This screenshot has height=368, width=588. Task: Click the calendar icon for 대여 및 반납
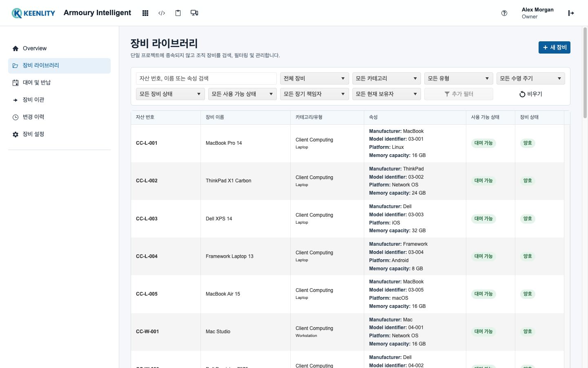(x=16, y=83)
